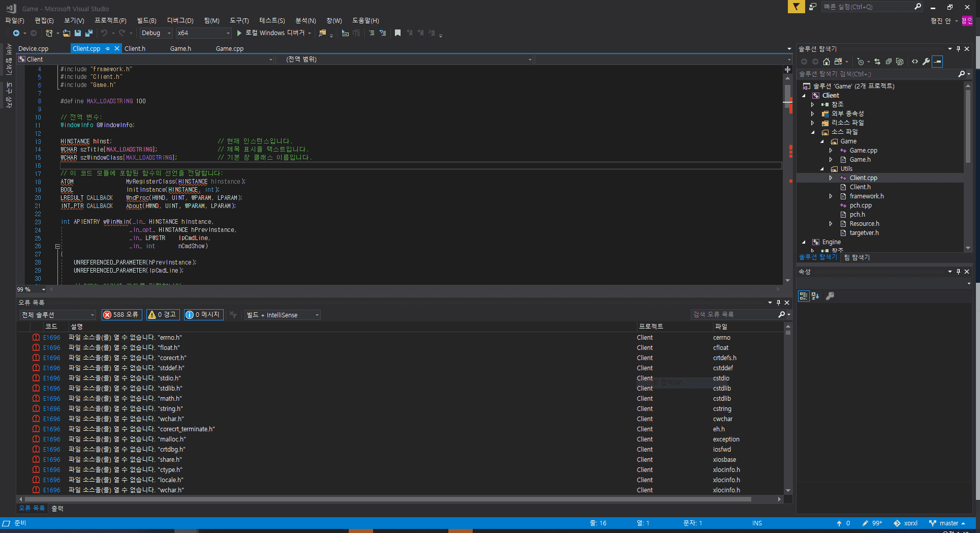The width and height of the screenshot is (980, 533).
Task: Toggle the 0 메시지 messages filter
Action: click(203, 315)
